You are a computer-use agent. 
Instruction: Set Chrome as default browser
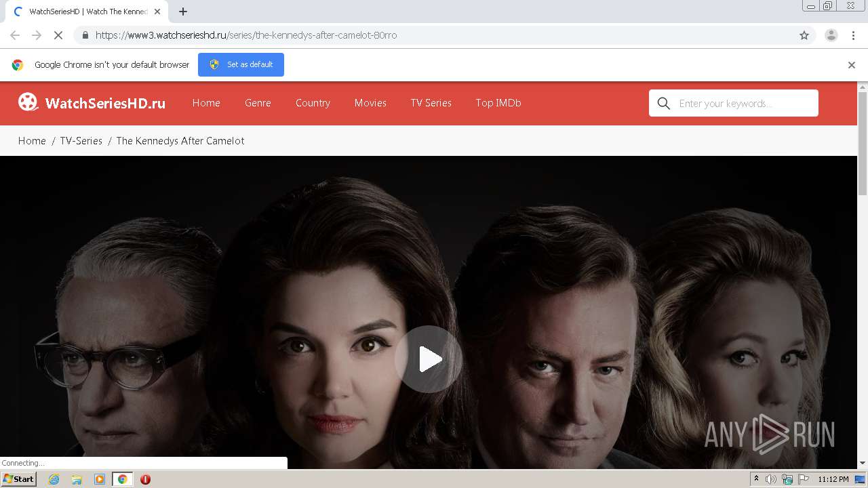(x=241, y=64)
